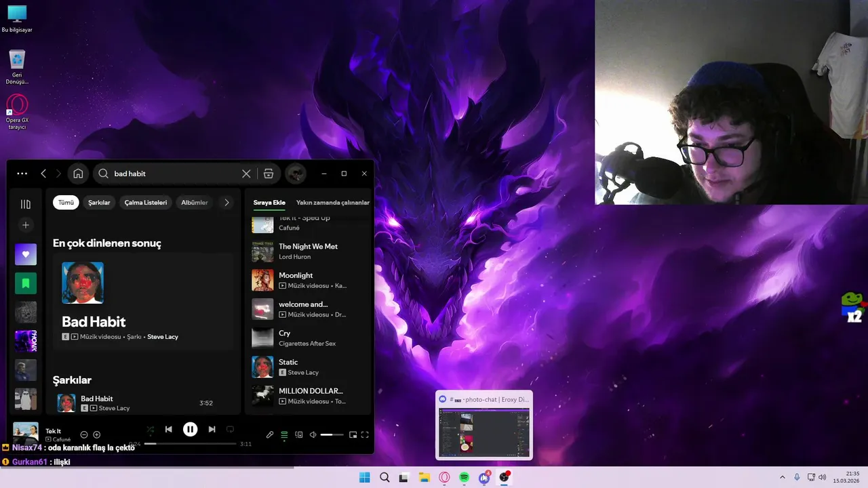Open the Geri Dönüşüm recycle bin icon
This screenshot has width=868, height=488.
point(17,67)
